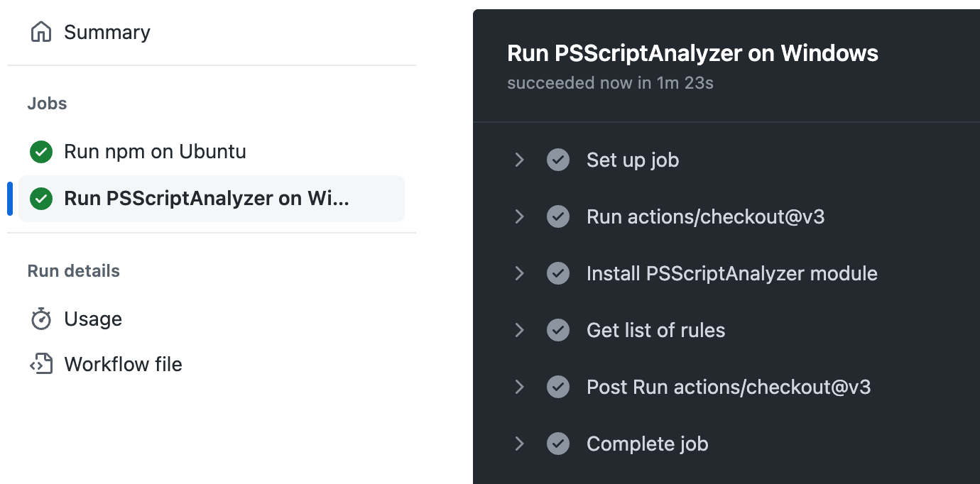Expand the Run actions/checkout@v3 step

[519, 216]
